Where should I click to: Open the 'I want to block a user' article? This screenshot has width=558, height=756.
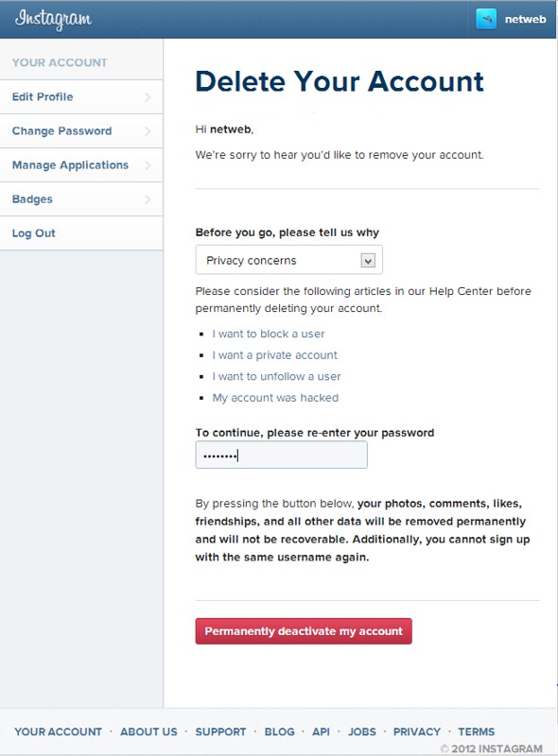click(x=269, y=334)
